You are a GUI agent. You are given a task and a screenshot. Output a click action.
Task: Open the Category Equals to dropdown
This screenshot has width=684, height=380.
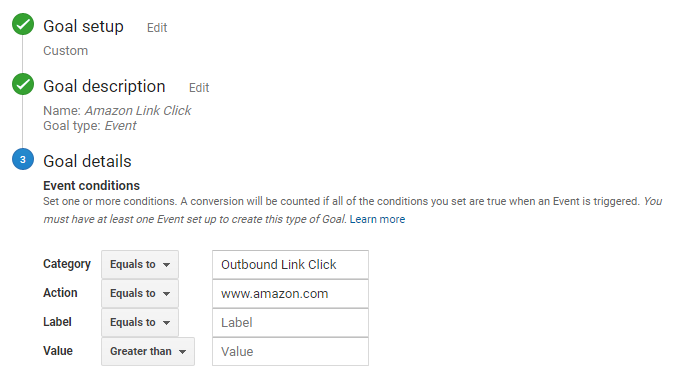point(140,264)
